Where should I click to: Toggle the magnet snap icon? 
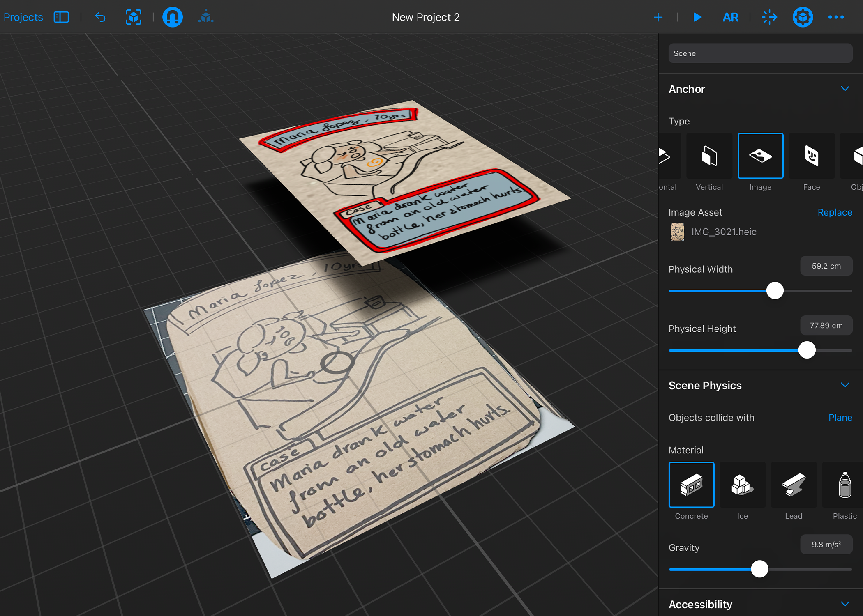(x=173, y=17)
